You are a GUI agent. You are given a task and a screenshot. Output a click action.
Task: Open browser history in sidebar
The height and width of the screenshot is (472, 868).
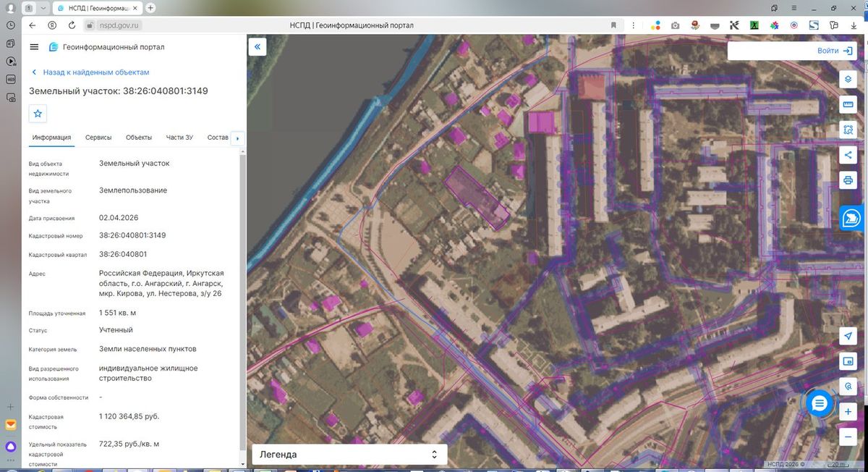point(11,25)
